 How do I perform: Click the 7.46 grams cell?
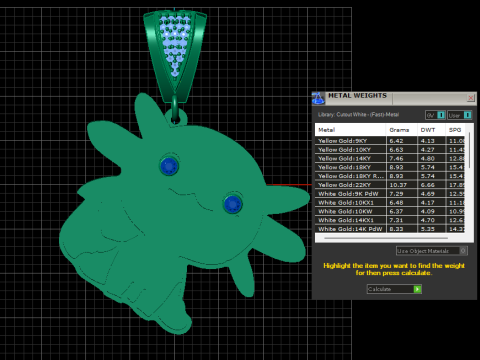coord(396,158)
